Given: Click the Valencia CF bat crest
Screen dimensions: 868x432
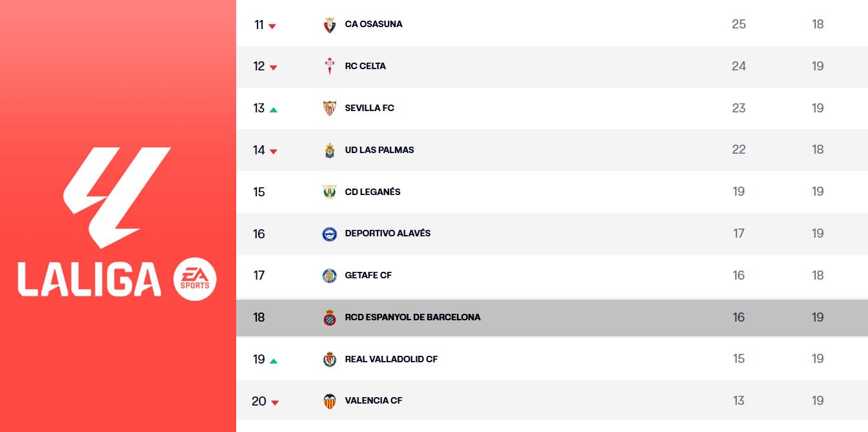Looking at the screenshot, I should click(330, 401).
